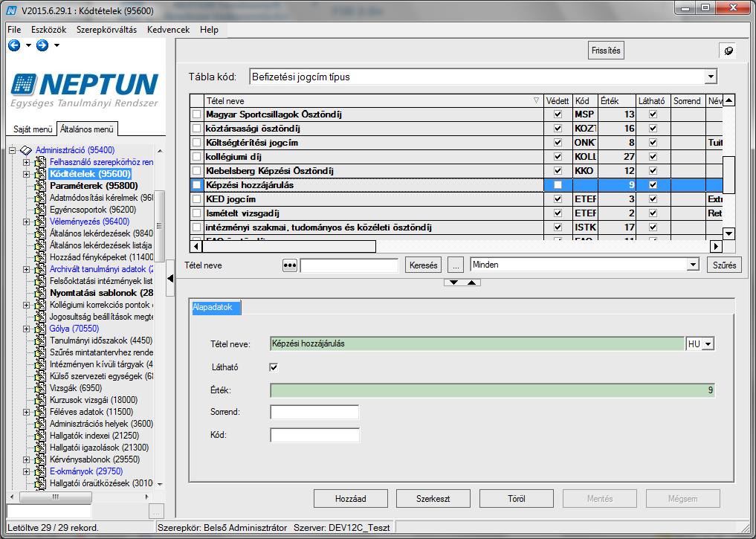Image resolution: width=756 pixels, height=539 pixels.
Task: Open the forward history dropdown arrow
Action: pos(56,45)
